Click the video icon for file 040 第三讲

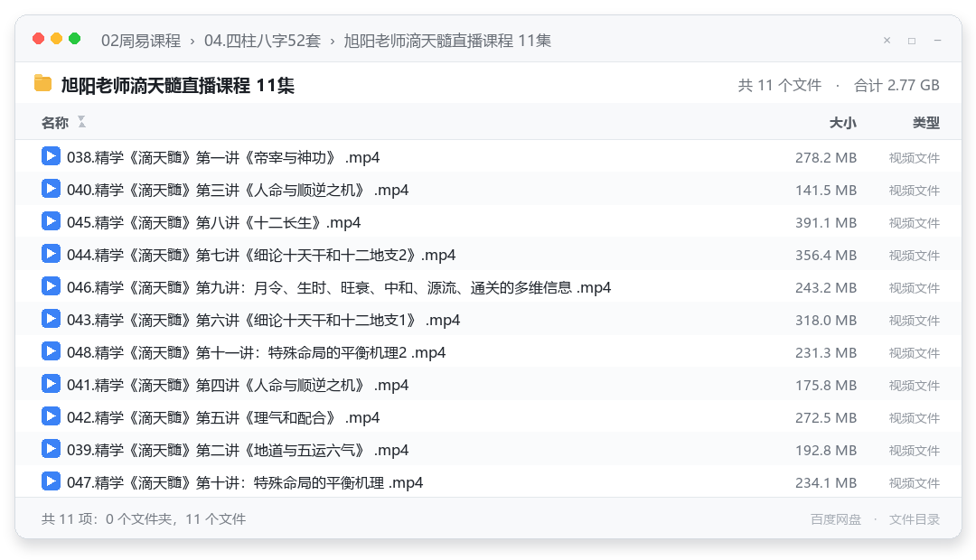(51, 189)
